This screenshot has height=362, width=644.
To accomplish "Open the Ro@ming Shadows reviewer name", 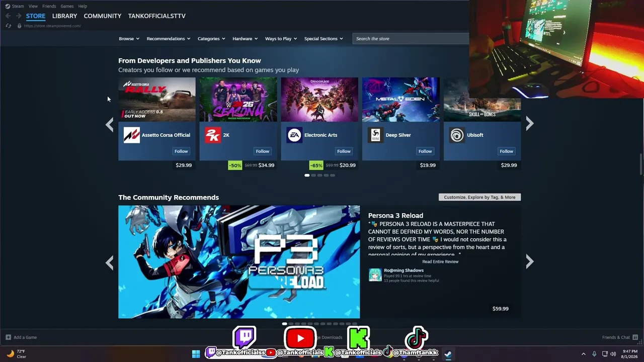I will 404,270.
